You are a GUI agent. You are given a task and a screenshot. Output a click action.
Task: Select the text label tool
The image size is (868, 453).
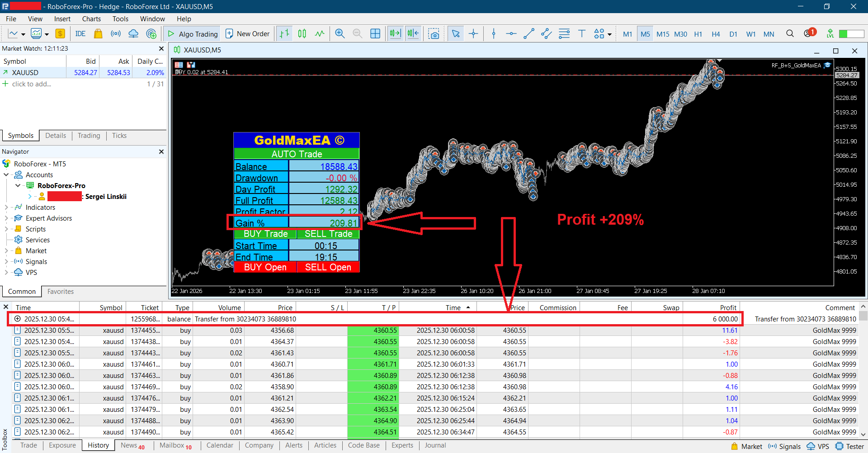click(x=582, y=34)
